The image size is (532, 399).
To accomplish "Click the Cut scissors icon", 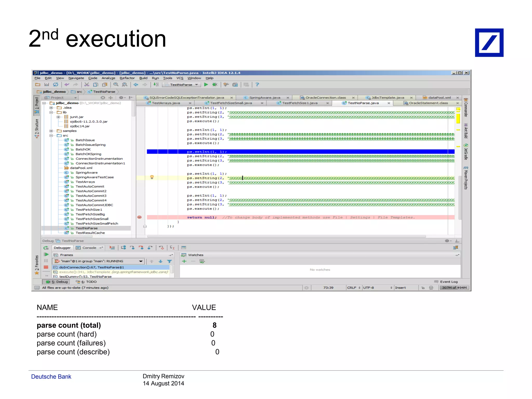I will point(87,85).
